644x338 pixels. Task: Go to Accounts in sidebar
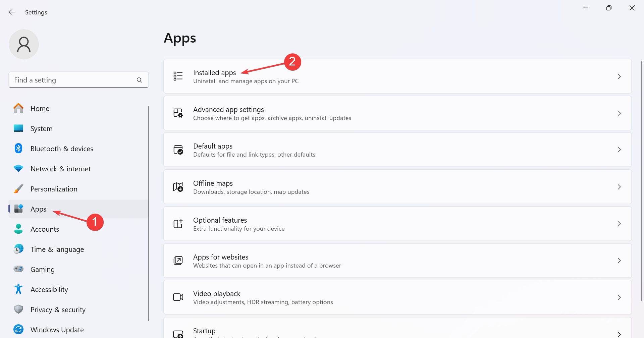(x=45, y=229)
